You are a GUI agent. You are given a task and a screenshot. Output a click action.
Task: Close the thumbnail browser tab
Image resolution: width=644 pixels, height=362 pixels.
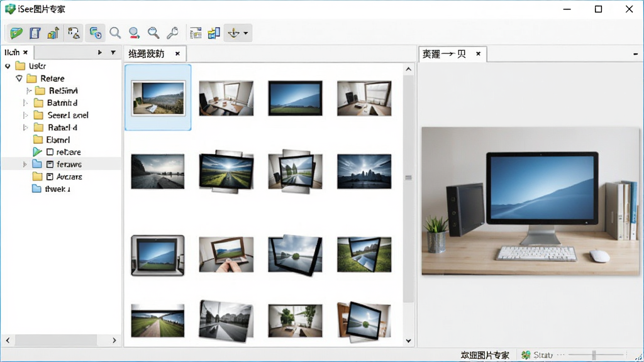coord(177,54)
